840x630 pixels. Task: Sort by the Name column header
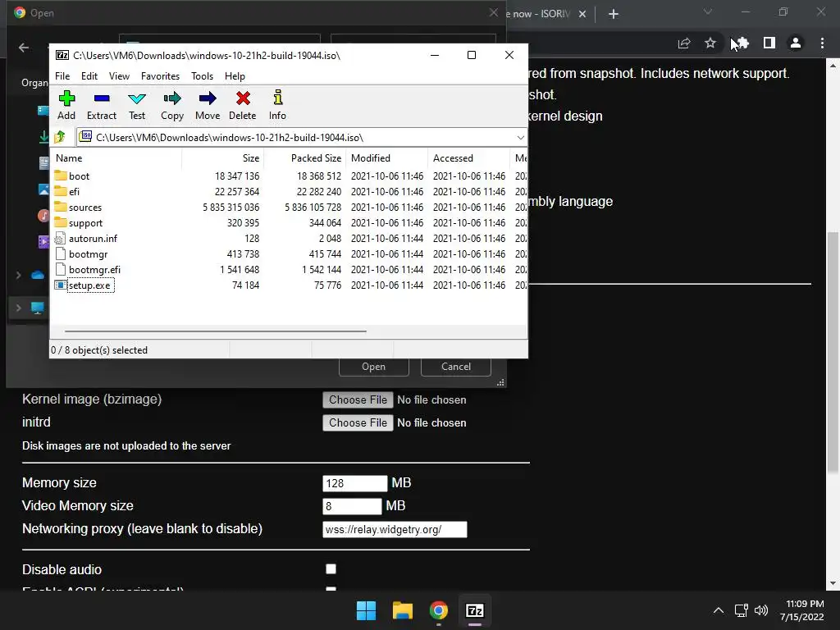pos(116,158)
